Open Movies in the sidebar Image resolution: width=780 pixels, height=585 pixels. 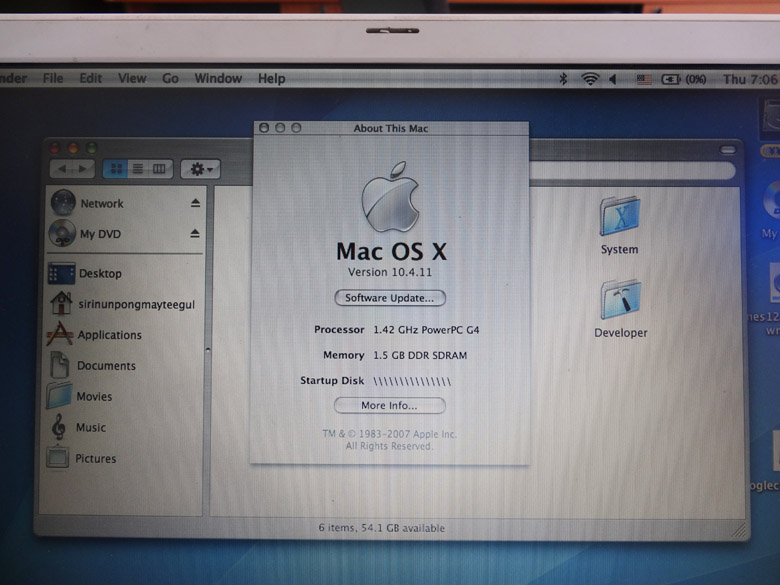point(94,396)
